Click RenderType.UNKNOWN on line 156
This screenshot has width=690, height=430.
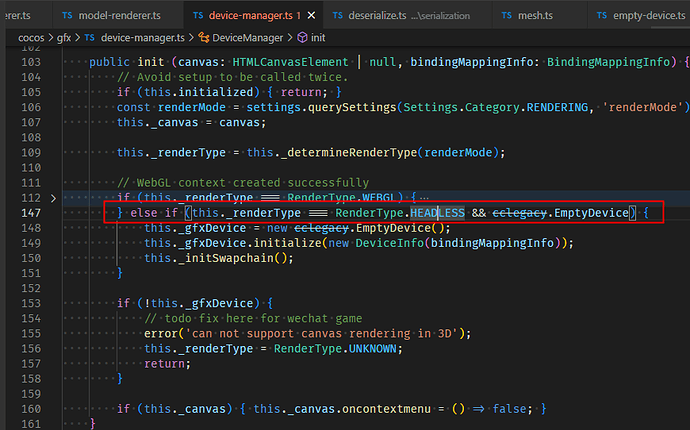click(335, 349)
